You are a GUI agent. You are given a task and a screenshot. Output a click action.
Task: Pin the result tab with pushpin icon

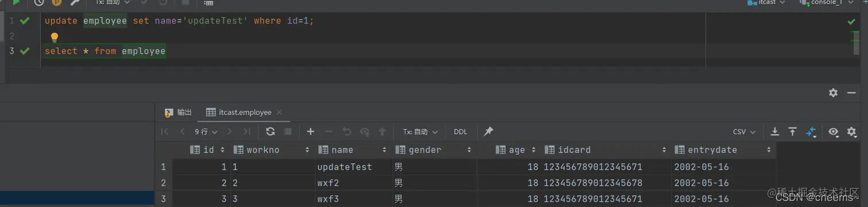click(488, 132)
